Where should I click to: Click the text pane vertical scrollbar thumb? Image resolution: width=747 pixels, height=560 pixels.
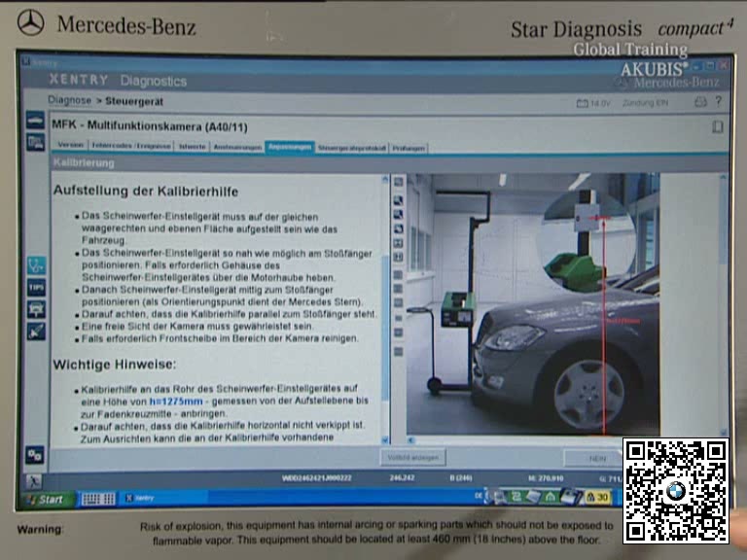(x=385, y=329)
